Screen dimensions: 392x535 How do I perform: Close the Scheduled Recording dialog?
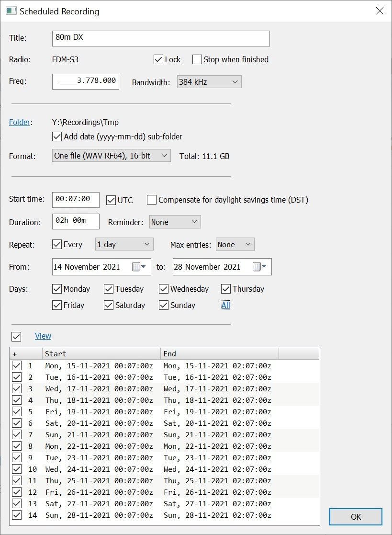[x=380, y=11]
